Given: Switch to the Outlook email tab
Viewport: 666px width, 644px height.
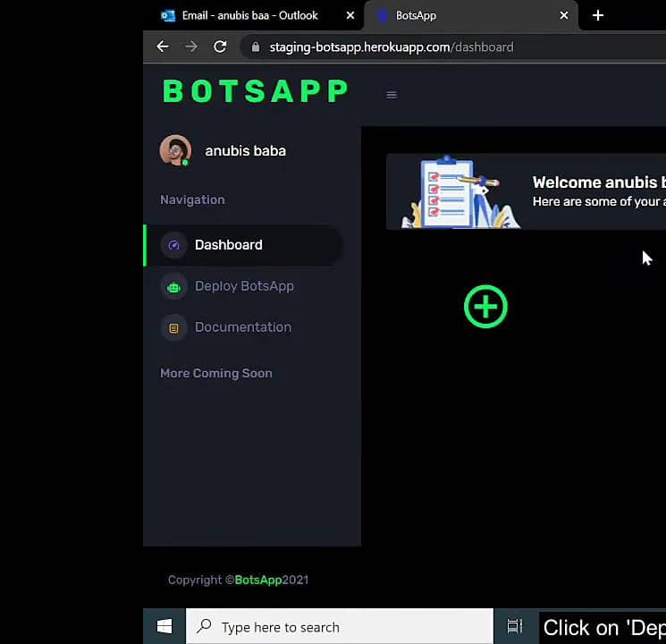Looking at the screenshot, I should [x=254, y=16].
